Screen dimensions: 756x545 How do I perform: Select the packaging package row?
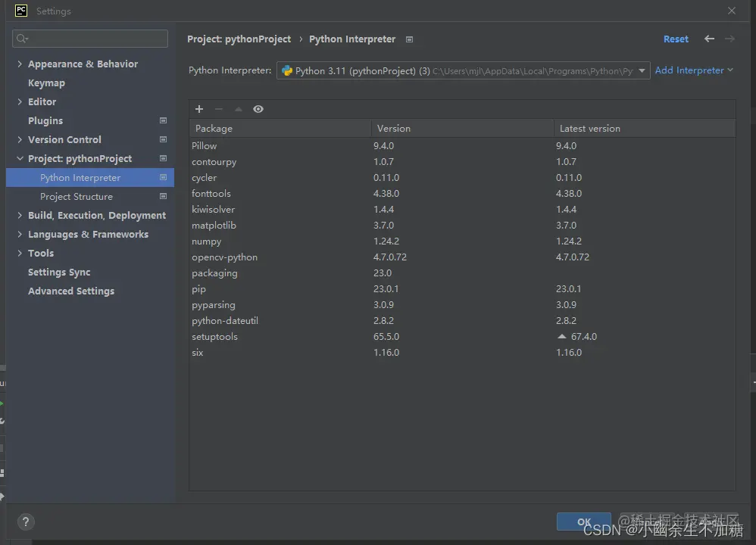tap(462, 272)
